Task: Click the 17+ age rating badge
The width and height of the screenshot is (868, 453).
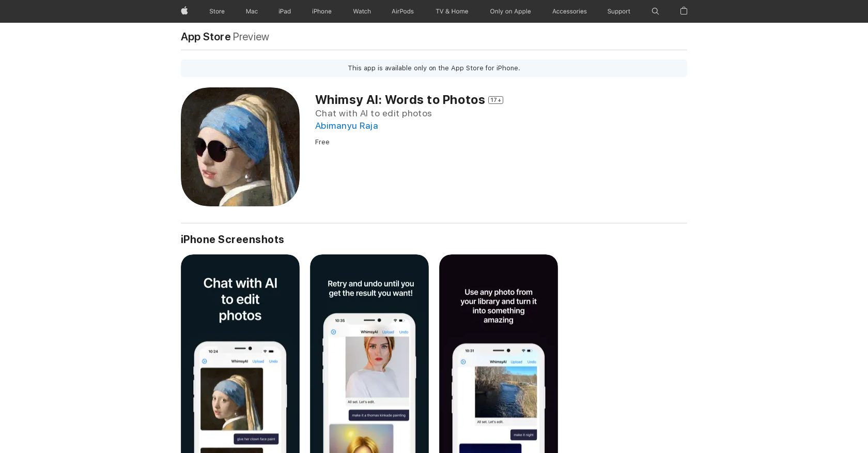Action: (495, 100)
